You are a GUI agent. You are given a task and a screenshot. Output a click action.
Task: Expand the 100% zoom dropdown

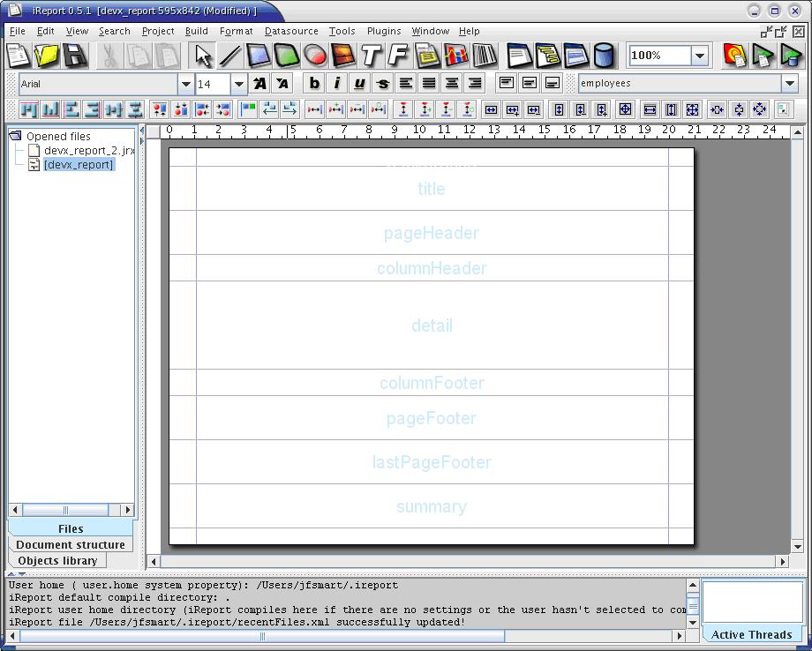(x=700, y=56)
